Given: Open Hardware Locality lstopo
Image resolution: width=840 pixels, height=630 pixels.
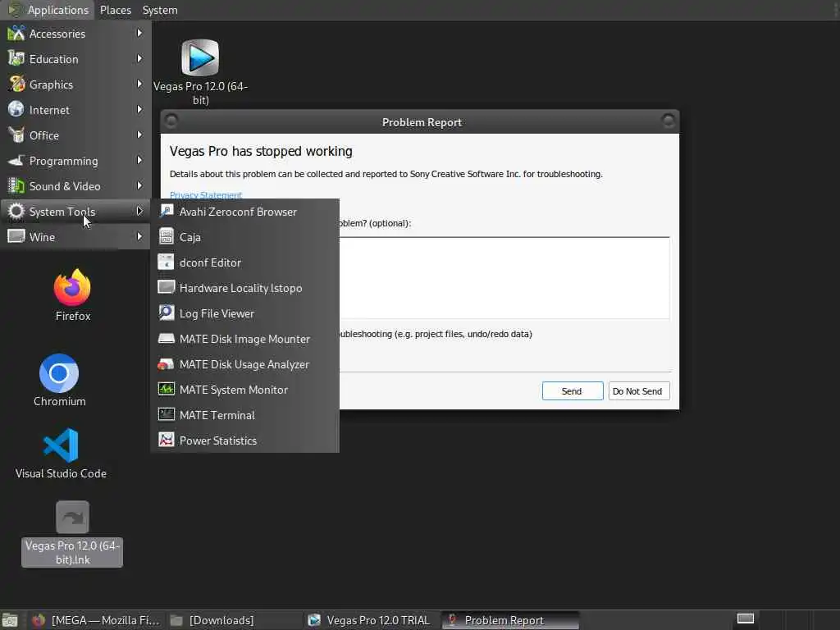Looking at the screenshot, I should [244, 288].
